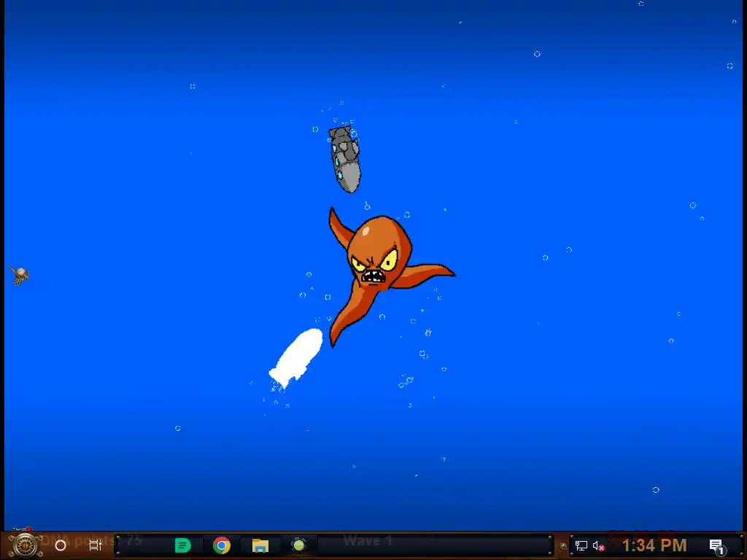
Task: Launch the green notes app on taskbar
Action: click(182, 545)
